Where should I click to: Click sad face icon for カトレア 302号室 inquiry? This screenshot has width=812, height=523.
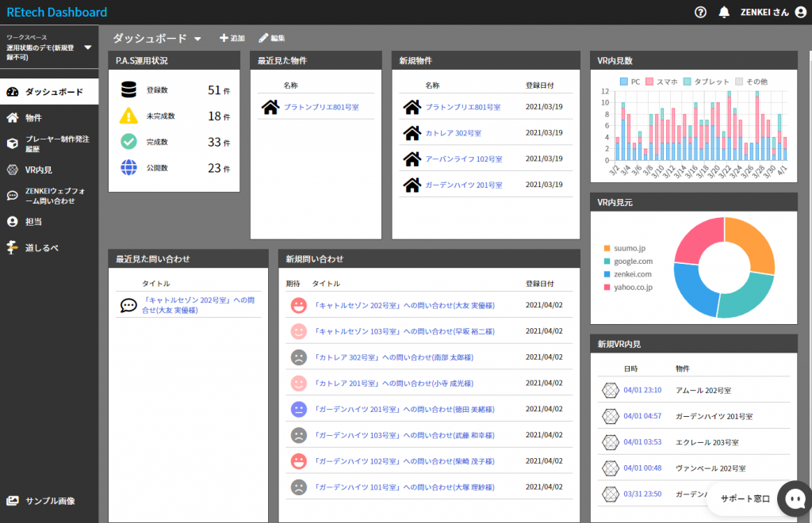point(298,357)
